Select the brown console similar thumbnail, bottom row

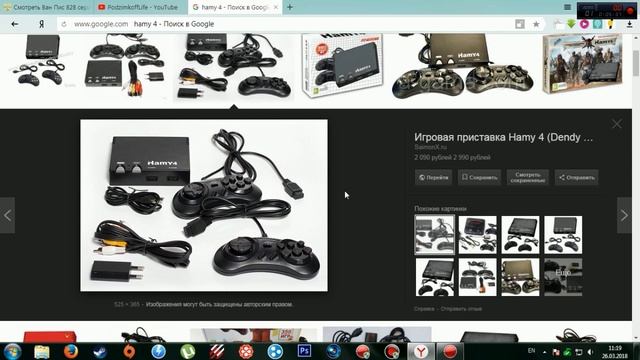click(x=520, y=277)
